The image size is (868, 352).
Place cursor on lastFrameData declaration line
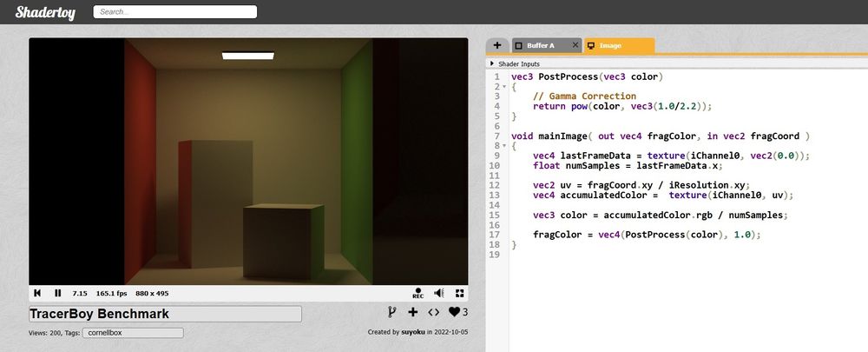[671, 156]
